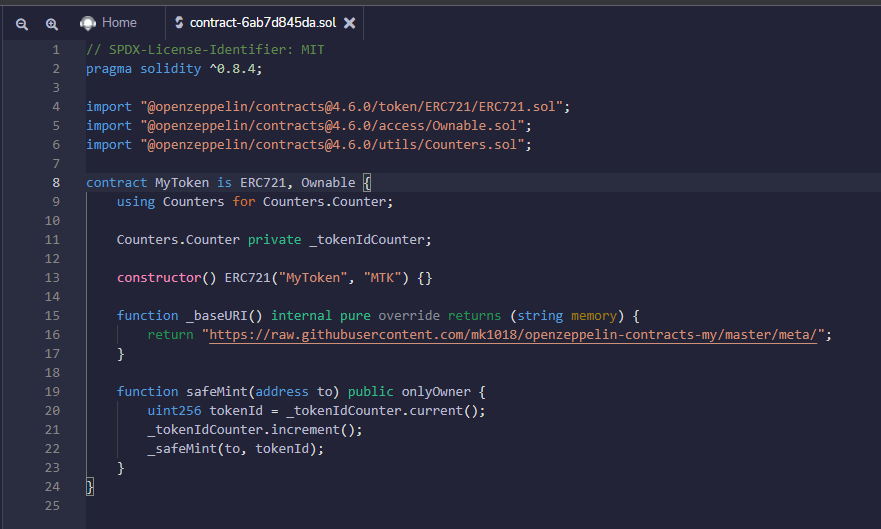Image resolution: width=881 pixels, height=529 pixels.
Task: Click line number 15 in the gutter
Action: tap(52, 316)
